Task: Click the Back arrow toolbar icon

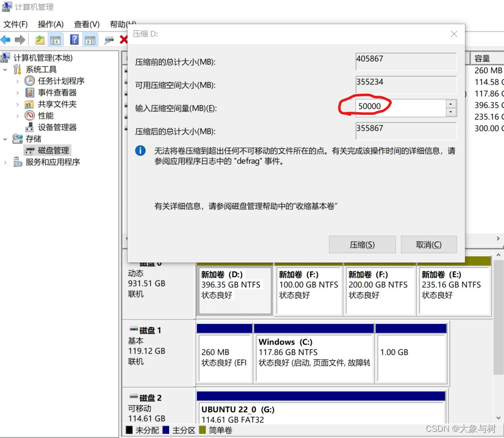Action: tap(6, 40)
